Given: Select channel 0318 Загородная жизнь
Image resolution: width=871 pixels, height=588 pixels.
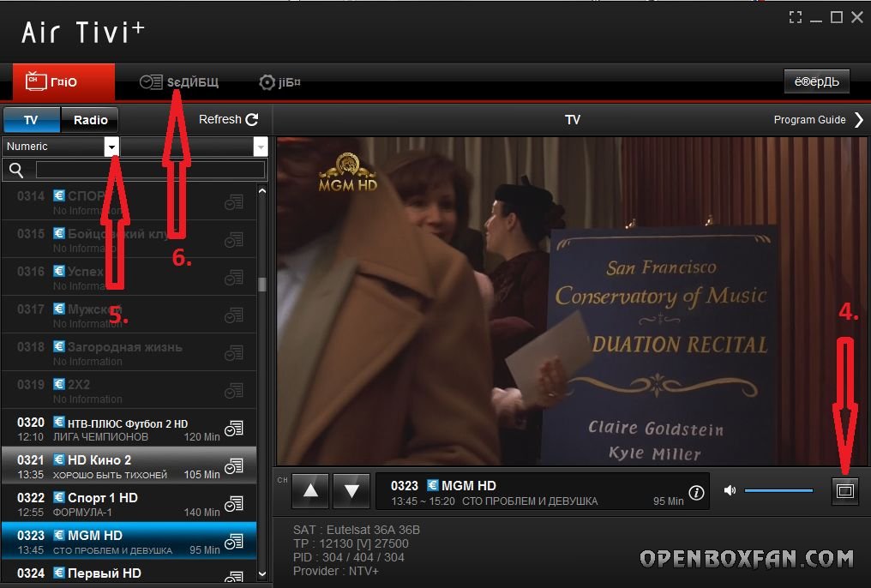Looking at the screenshot, I should (129, 353).
